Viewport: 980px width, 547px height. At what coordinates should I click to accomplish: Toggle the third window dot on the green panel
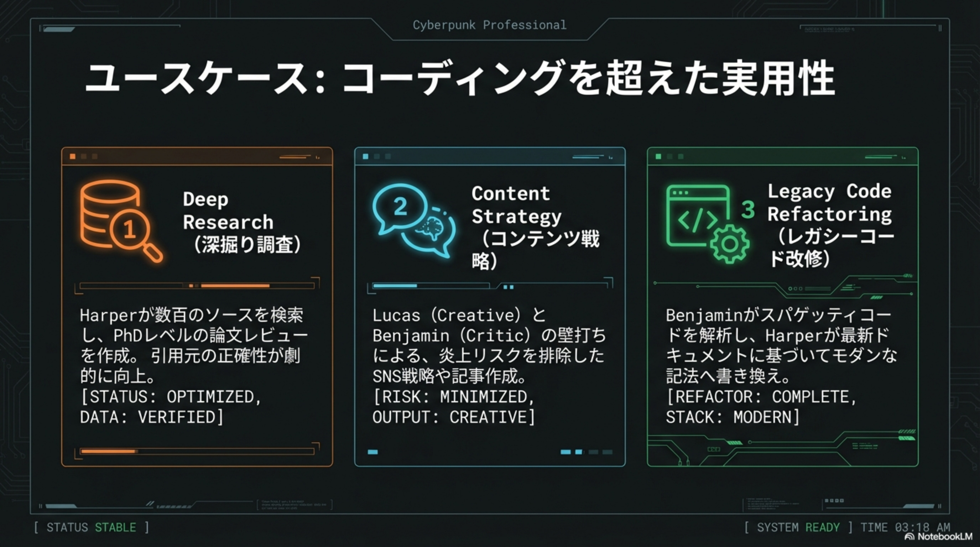pos(681,156)
